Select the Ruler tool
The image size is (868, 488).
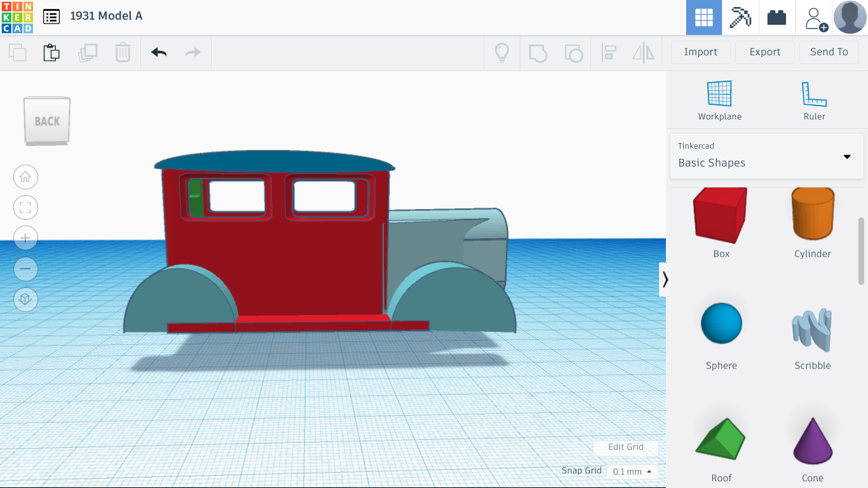814,98
